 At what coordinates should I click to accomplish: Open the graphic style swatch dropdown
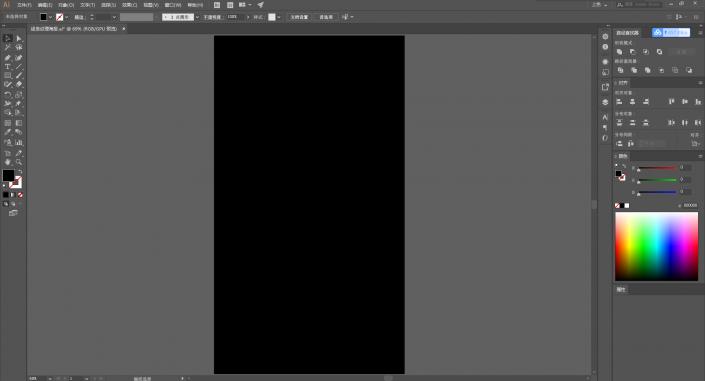(279, 17)
